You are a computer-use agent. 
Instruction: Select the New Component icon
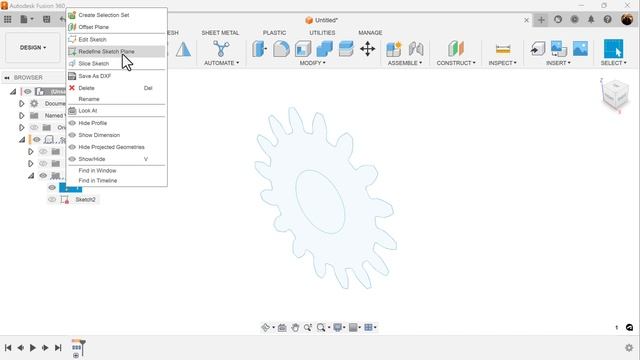point(394,49)
